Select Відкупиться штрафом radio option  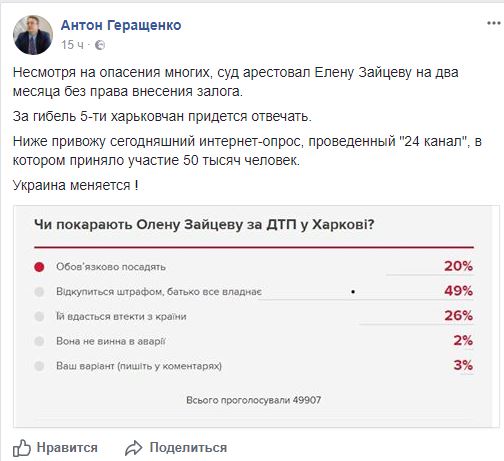[39, 292]
